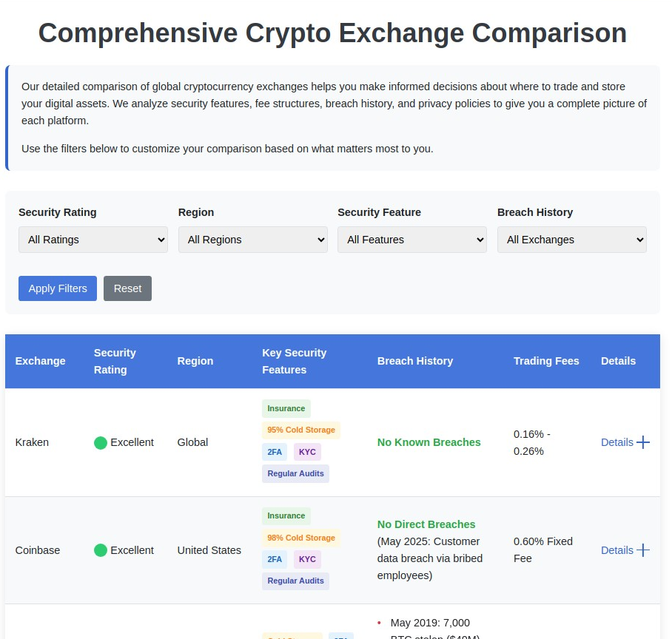672x639 pixels.
Task: Click Coinbase's Regular Audits badge
Action: coord(295,581)
